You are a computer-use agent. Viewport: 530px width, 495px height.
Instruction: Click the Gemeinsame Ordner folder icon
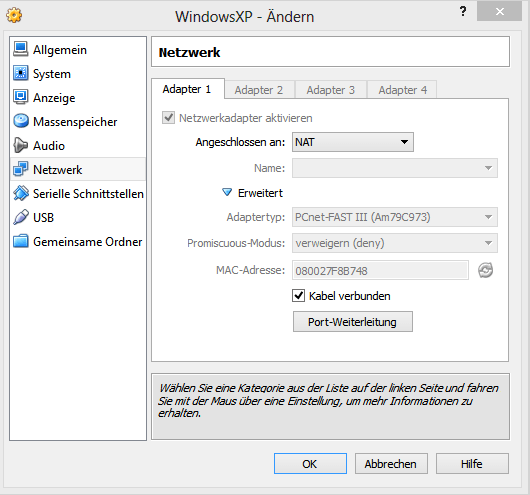21,241
